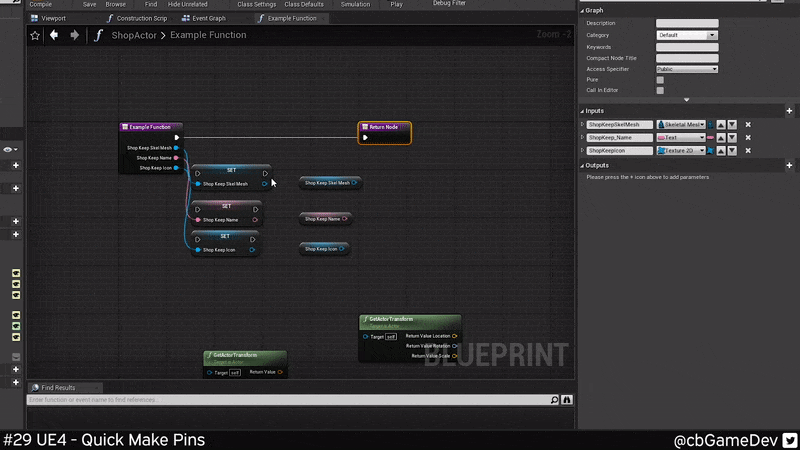800x450 pixels.
Task: Remove the ShopKeepSkelMesh input with X icon
Action: (x=748, y=125)
